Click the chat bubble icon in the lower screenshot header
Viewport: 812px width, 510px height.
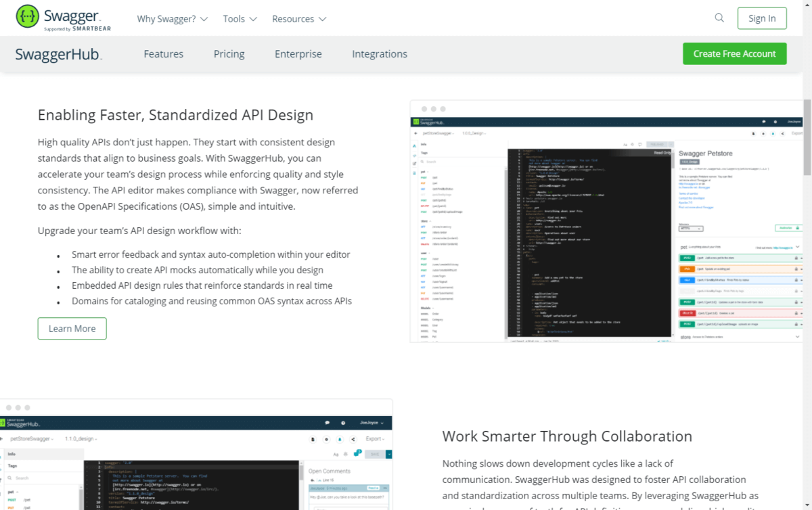coord(328,423)
